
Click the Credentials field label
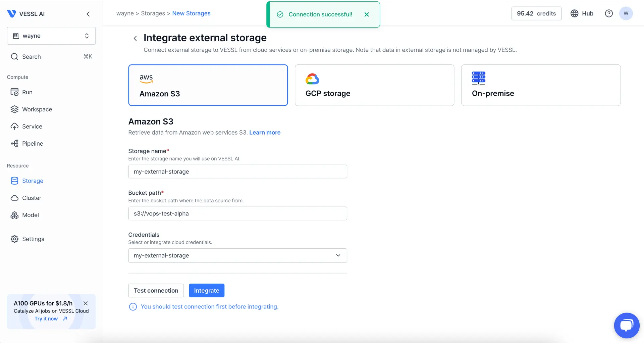144,235
